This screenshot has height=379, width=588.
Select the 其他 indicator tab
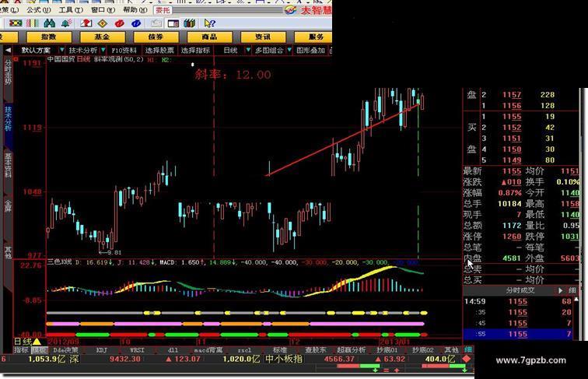[451, 349]
